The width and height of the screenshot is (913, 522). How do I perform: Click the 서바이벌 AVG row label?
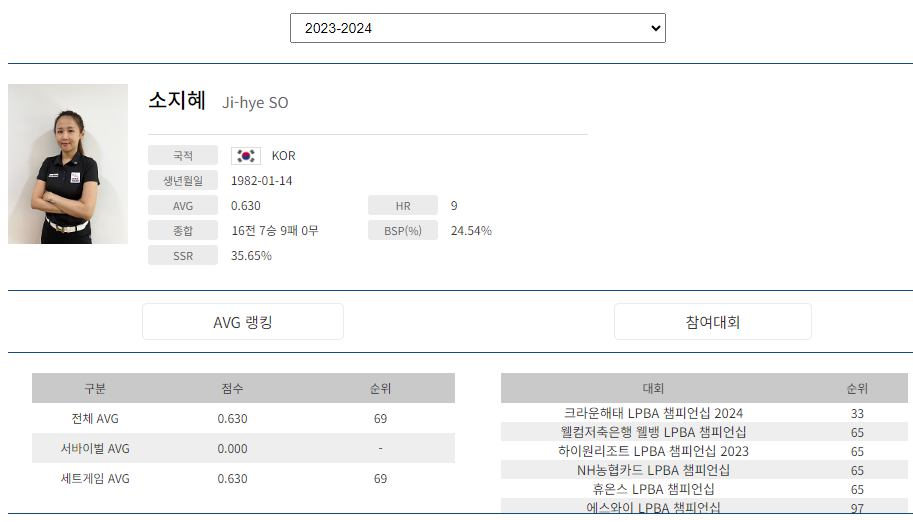pyautogui.click(x=95, y=449)
